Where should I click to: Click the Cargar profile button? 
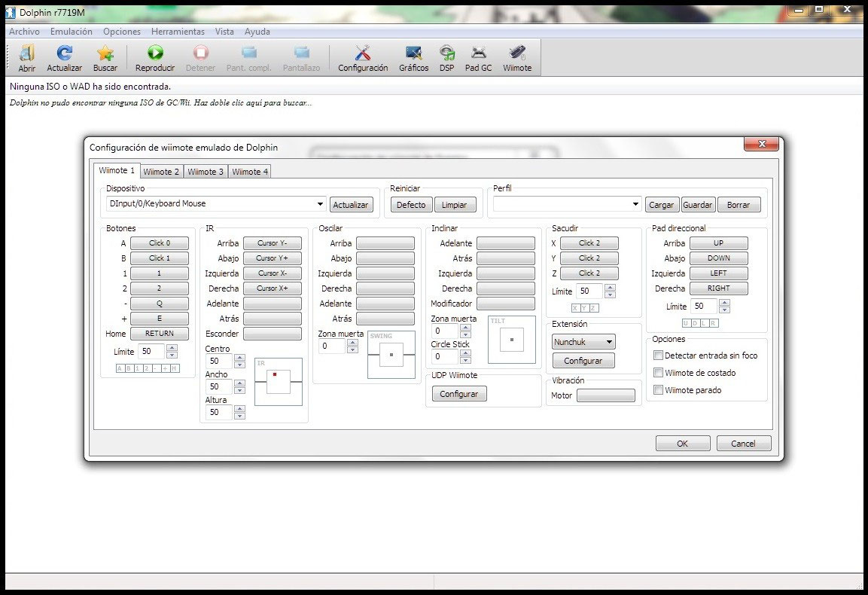click(662, 205)
